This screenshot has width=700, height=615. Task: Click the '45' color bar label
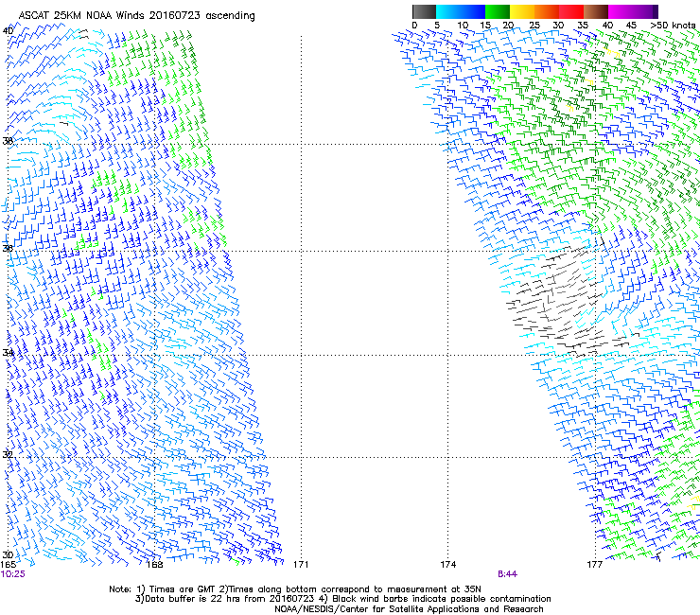tap(631, 26)
